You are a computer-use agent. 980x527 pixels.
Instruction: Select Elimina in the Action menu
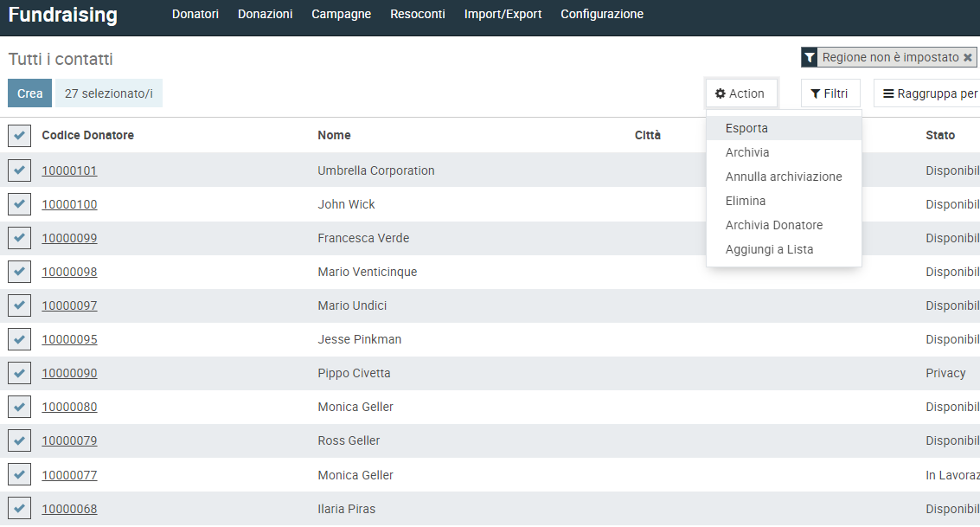tap(746, 201)
